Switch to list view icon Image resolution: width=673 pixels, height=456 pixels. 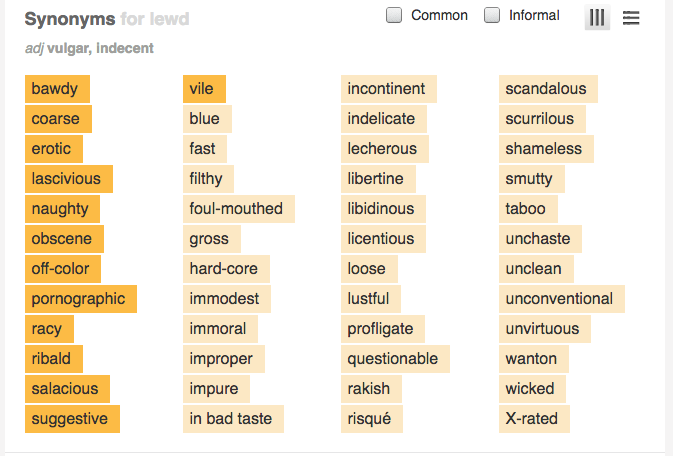coord(631,17)
